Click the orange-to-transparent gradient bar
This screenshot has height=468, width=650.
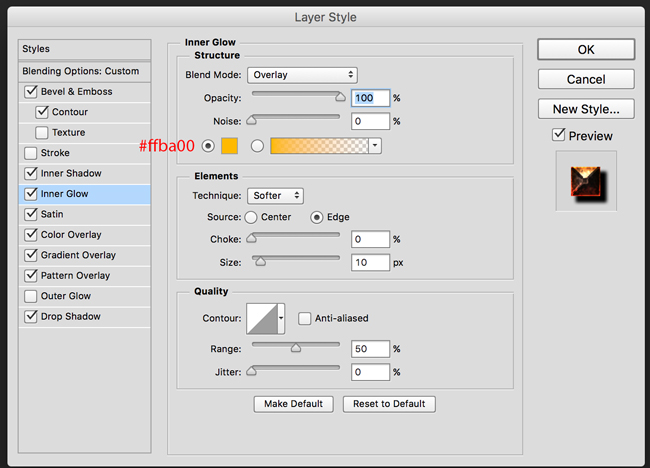(x=319, y=146)
